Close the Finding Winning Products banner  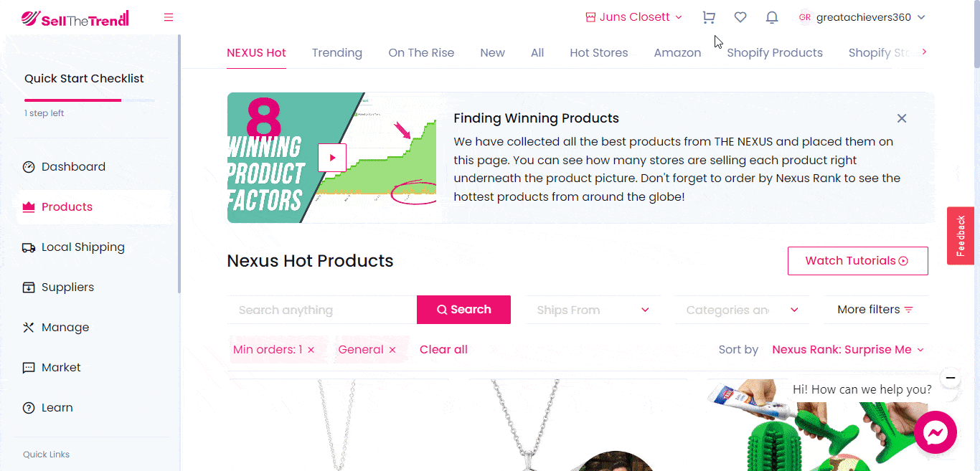(x=902, y=118)
